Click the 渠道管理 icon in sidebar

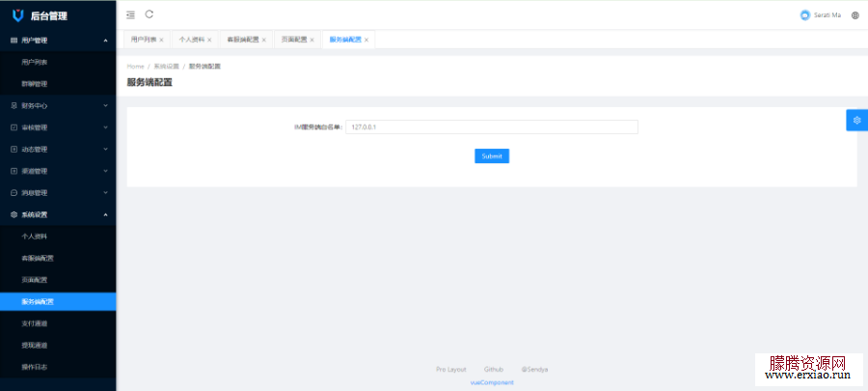pyautogui.click(x=14, y=171)
